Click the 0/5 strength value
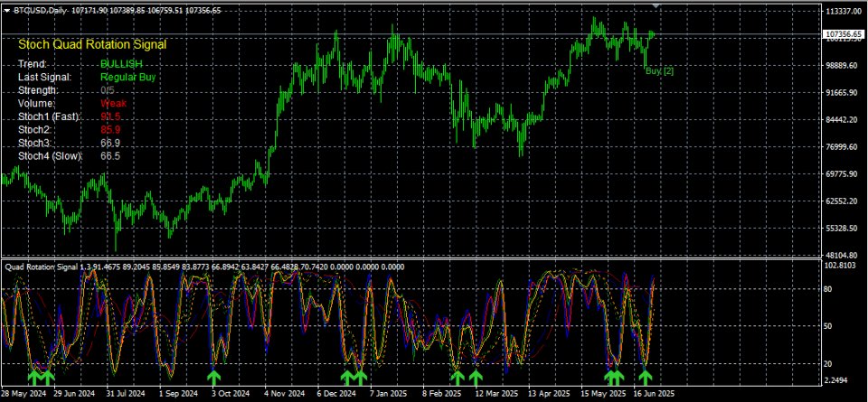 [108, 90]
